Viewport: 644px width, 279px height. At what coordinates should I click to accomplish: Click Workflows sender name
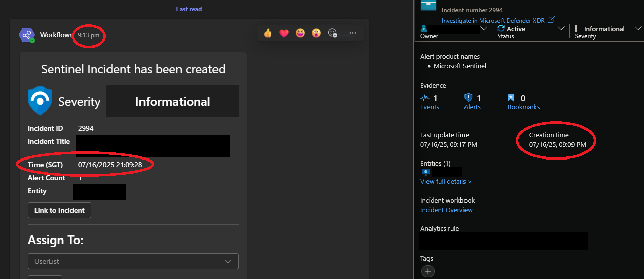pyautogui.click(x=56, y=35)
